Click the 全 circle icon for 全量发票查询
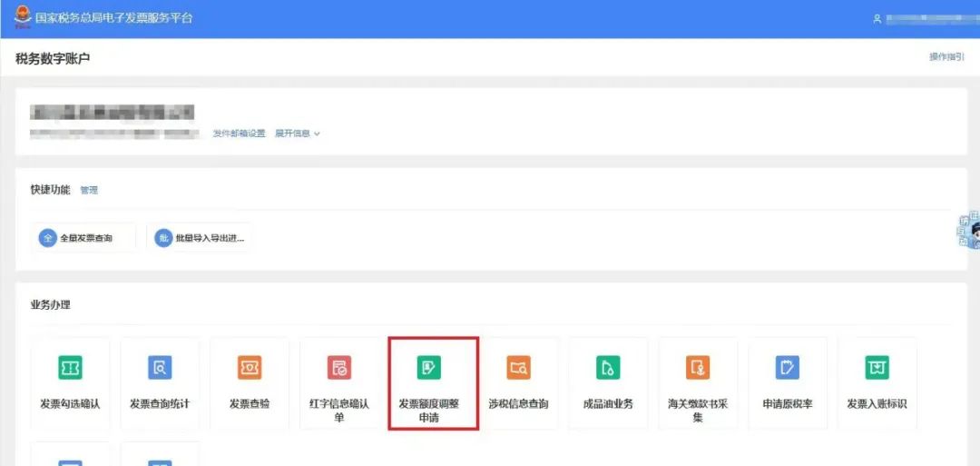Viewport: 980px width, 466px height. 47,238
